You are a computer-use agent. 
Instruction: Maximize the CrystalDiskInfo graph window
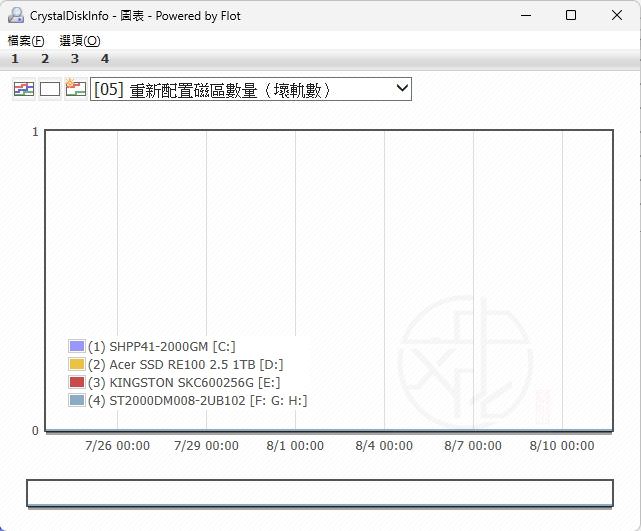pos(571,16)
